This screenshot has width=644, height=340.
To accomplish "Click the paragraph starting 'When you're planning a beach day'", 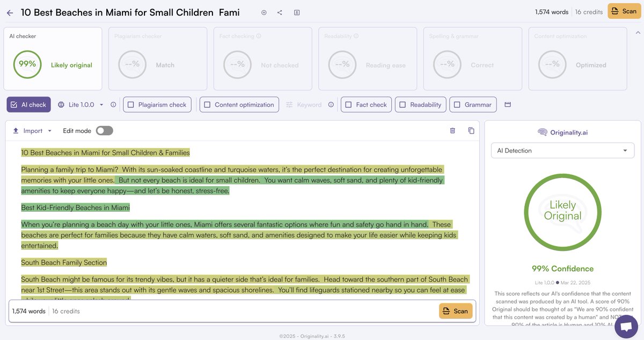I will pos(239,235).
